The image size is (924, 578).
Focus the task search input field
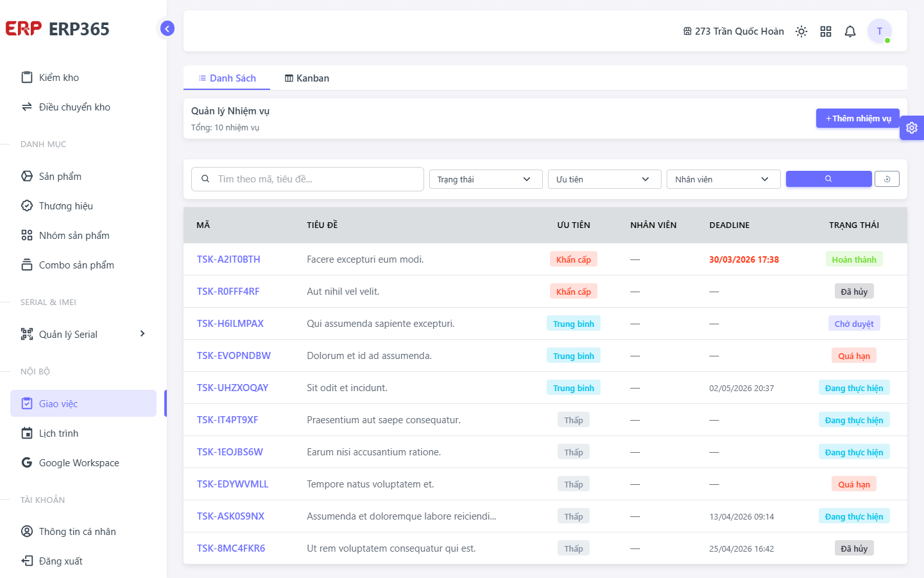click(x=307, y=179)
